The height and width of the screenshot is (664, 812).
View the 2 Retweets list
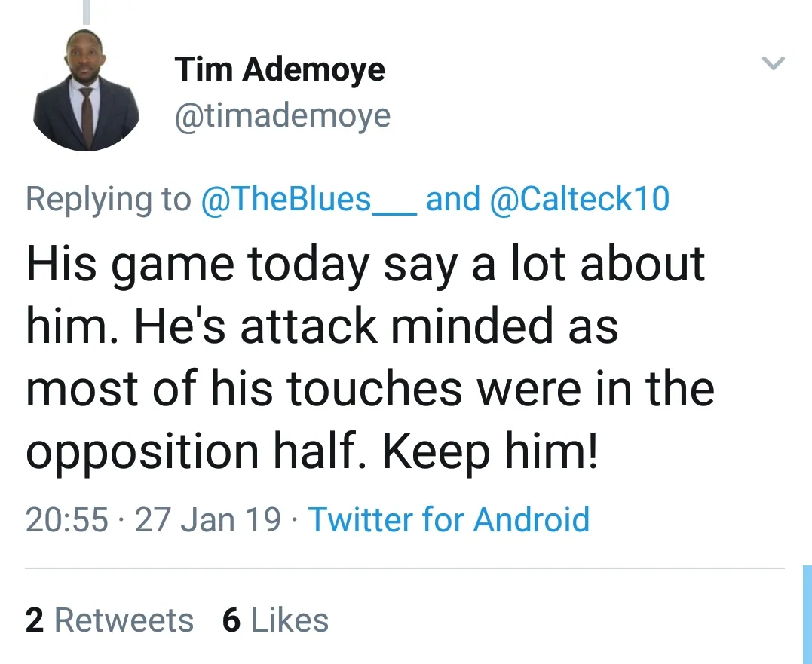pos(109,620)
